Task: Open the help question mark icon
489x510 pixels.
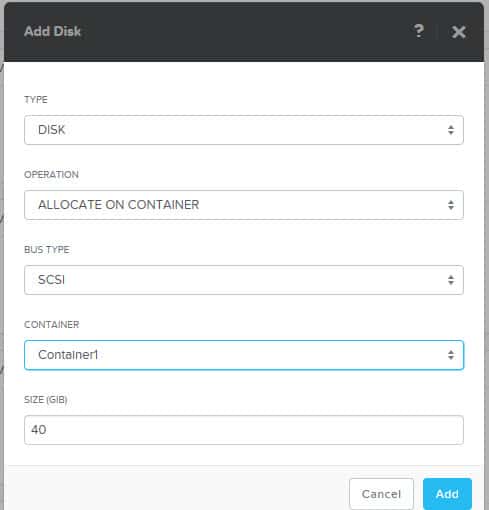Action: (419, 31)
